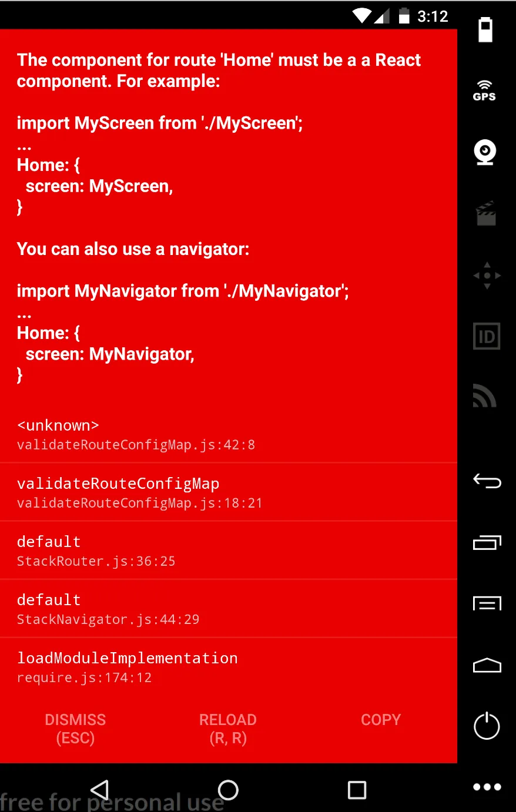Click the emulator back arrow button
Image resolution: width=516 pixels, height=812 pixels.
tap(487, 482)
